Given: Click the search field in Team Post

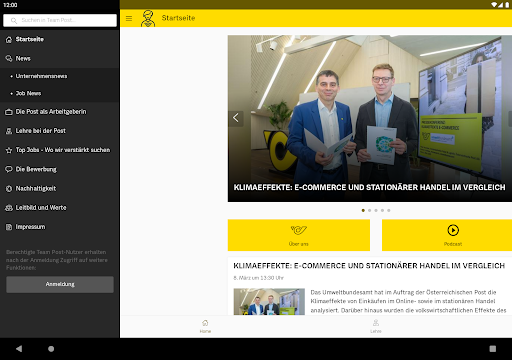Looking at the screenshot, I should (60, 20).
